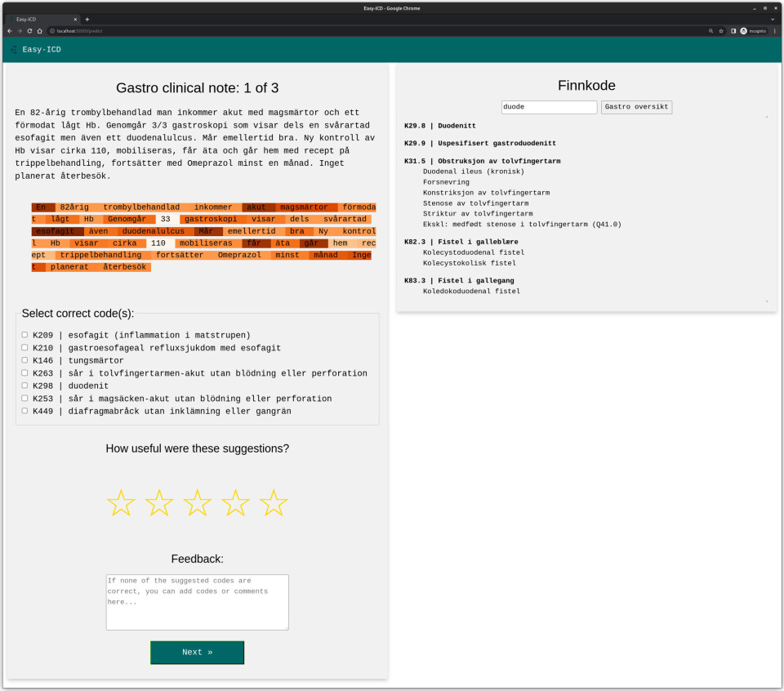Click the Easy-ICD header title

41,50
